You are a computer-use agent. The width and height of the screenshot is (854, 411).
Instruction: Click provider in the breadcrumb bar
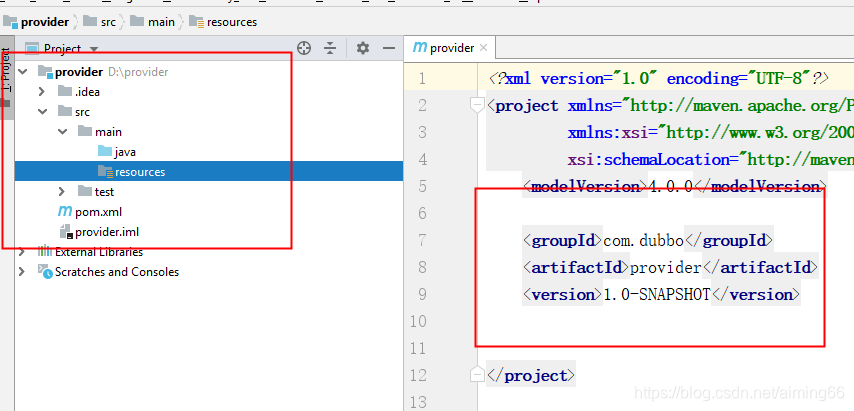pyautogui.click(x=45, y=22)
